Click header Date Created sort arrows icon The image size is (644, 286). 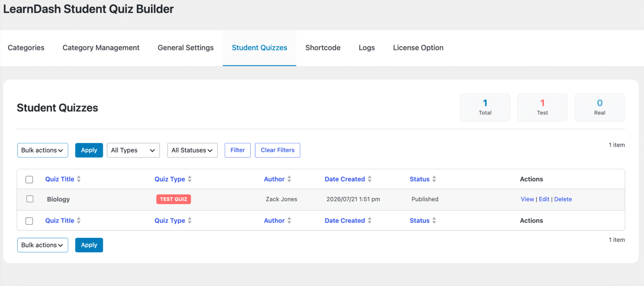coord(369,179)
